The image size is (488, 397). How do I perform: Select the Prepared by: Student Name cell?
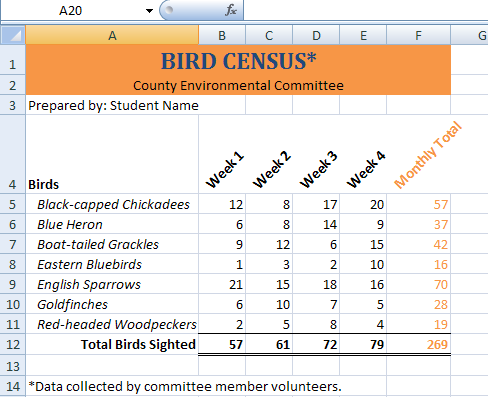point(112,105)
